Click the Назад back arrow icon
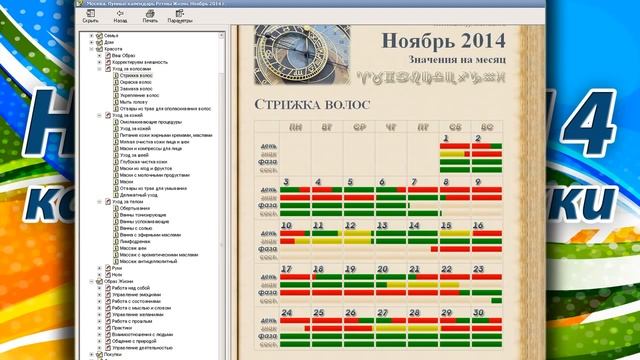Image resolution: width=640 pixels, height=360 pixels. point(120,13)
